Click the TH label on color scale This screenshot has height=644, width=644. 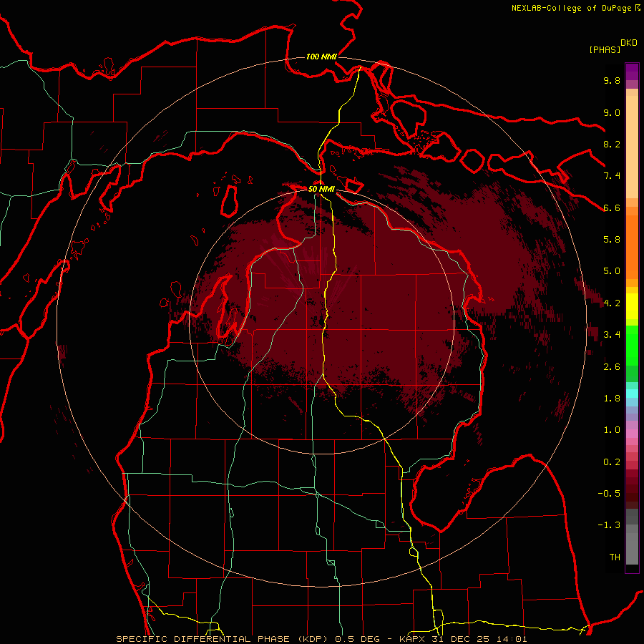point(615,557)
